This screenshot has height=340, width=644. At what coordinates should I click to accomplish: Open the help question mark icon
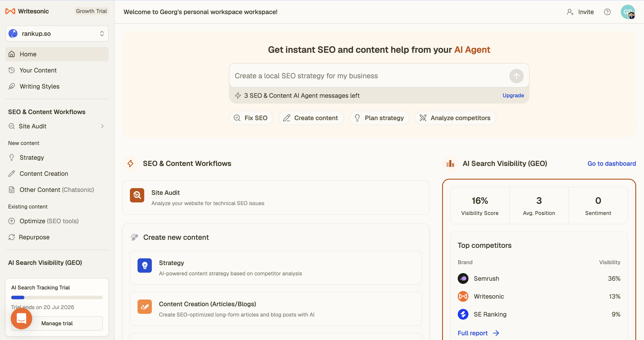pos(607,12)
